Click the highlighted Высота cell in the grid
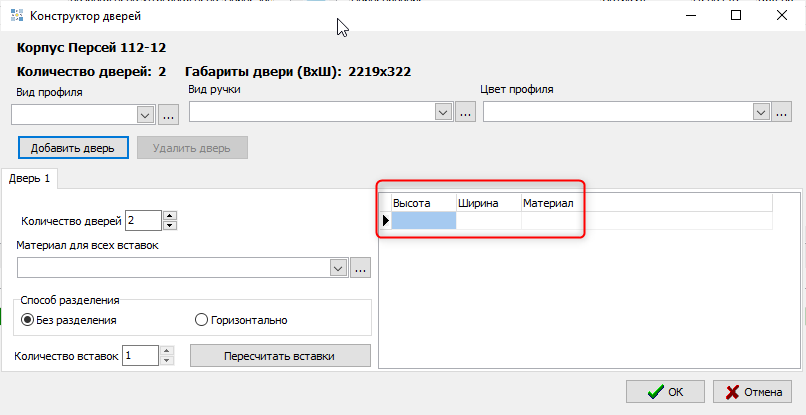The height and width of the screenshot is (415, 806). [x=423, y=221]
